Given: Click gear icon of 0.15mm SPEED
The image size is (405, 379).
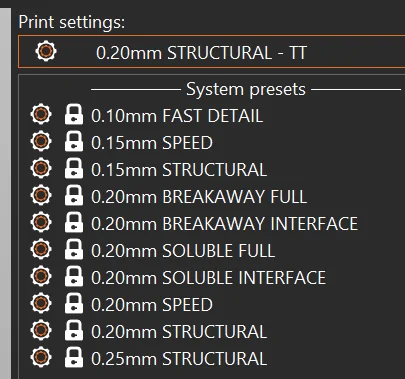Looking at the screenshot, I should pos(41,141).
